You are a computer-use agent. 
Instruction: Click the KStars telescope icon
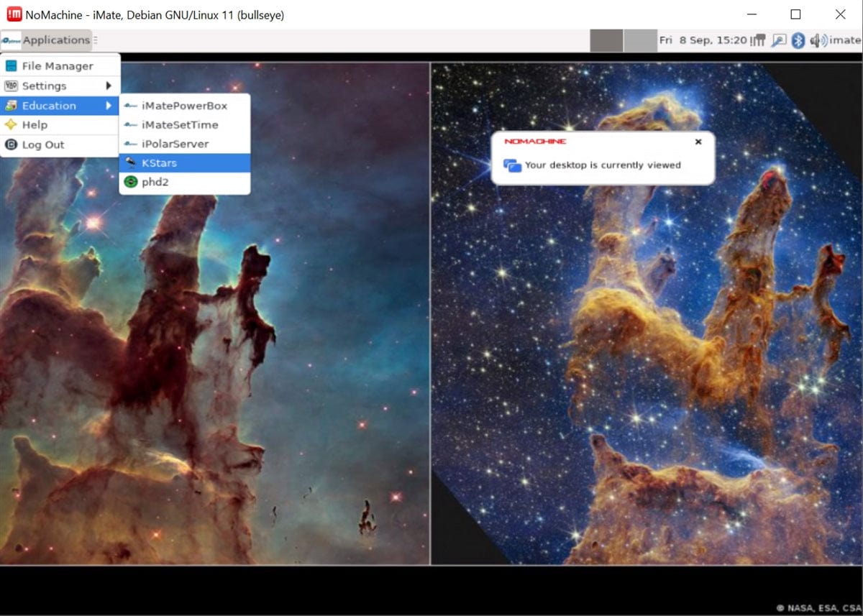130,163
